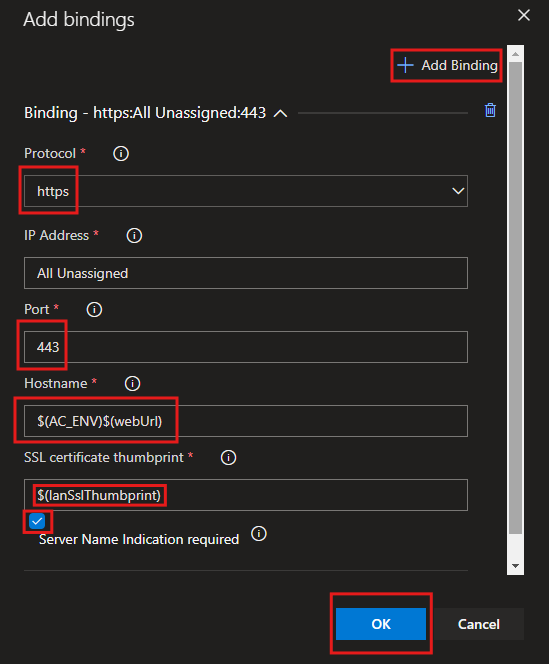549x664 pixels.
Task: Focus the SSL certificate thumbprint field
Action: click(246, 495)
